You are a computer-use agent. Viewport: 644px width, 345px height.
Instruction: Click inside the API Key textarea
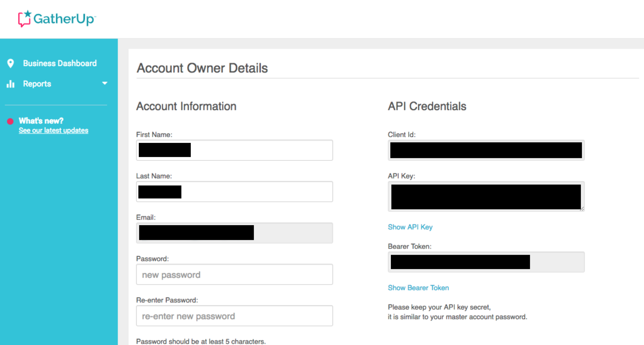tap(486, 196)
